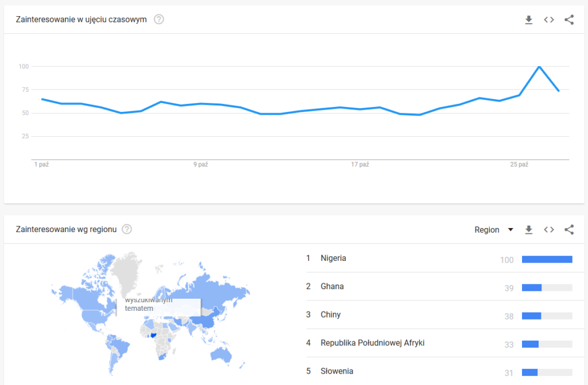Click the 17 paź date axis label
Screen dimensions: 588x385
(x=360, y=165)
